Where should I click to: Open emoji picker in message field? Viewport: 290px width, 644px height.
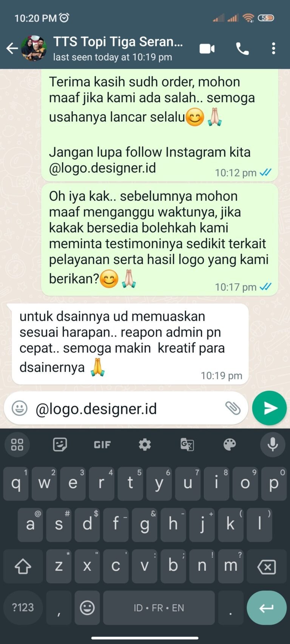[20, 408]
